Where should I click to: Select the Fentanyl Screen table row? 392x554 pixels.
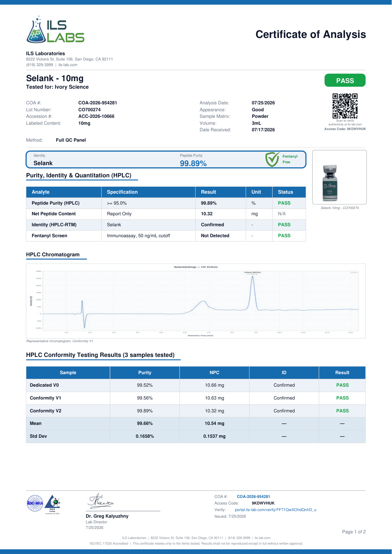coord(166,236)
